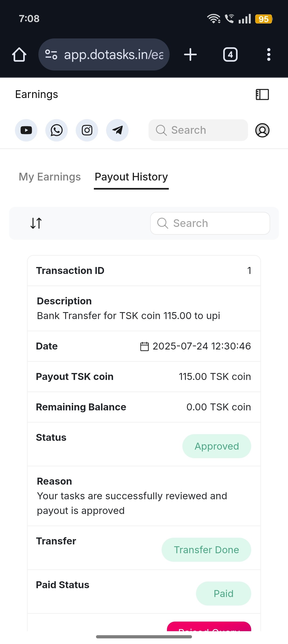Screen dimensions: 288x644
Task: Open the YouTube icon link
Action: pos(26,130)
